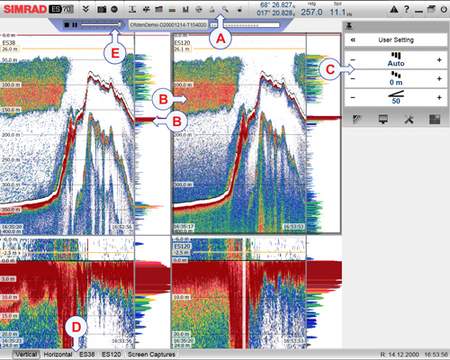Click the alarm warning triangle icon

[x=394, y=9]
